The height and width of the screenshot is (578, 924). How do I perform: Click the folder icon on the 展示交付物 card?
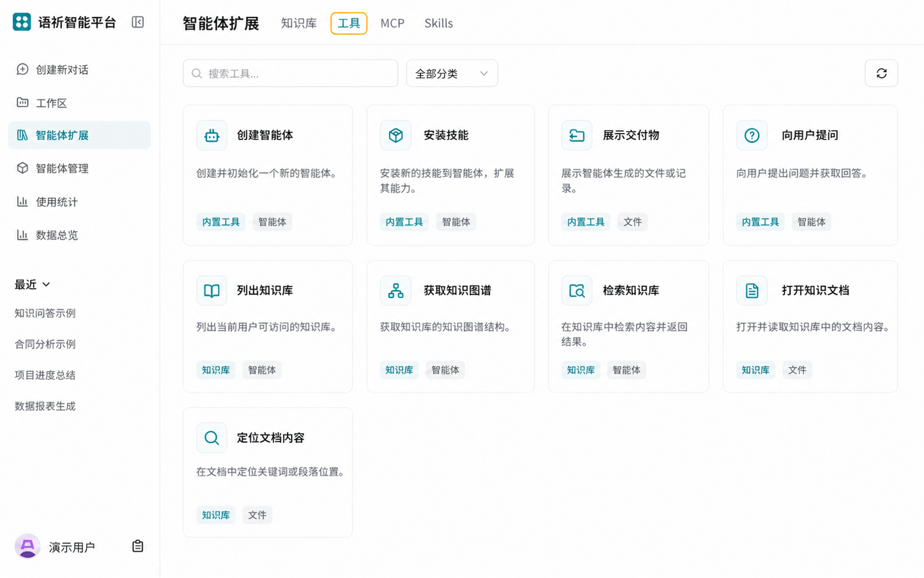click(577, 135)
